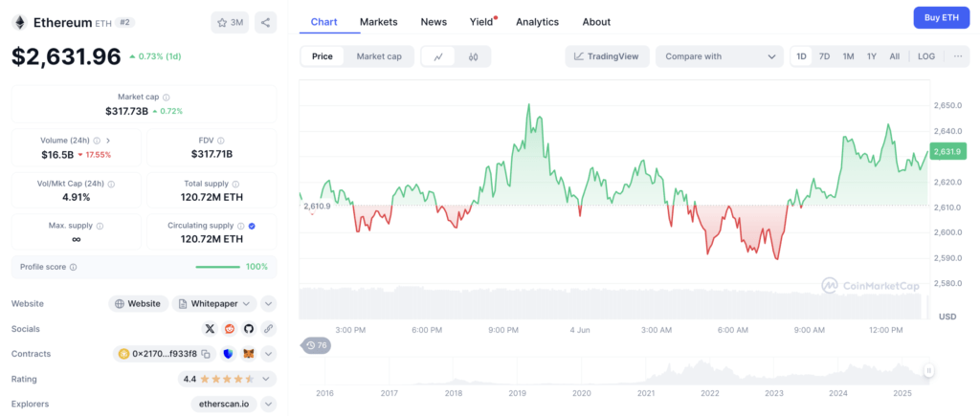
Task: Expand more Explorers chevron
Action: click(268, 405)
